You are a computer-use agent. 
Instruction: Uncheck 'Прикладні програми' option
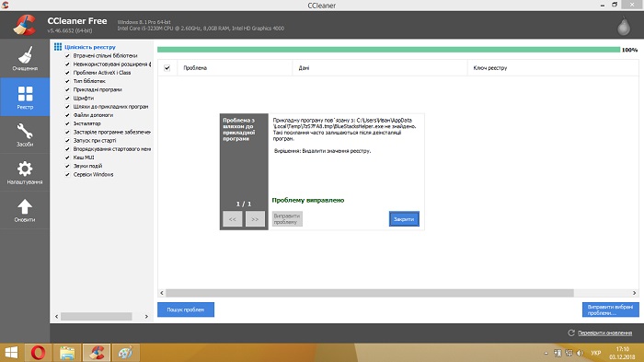pyautogui.click(x=67, y=89)
